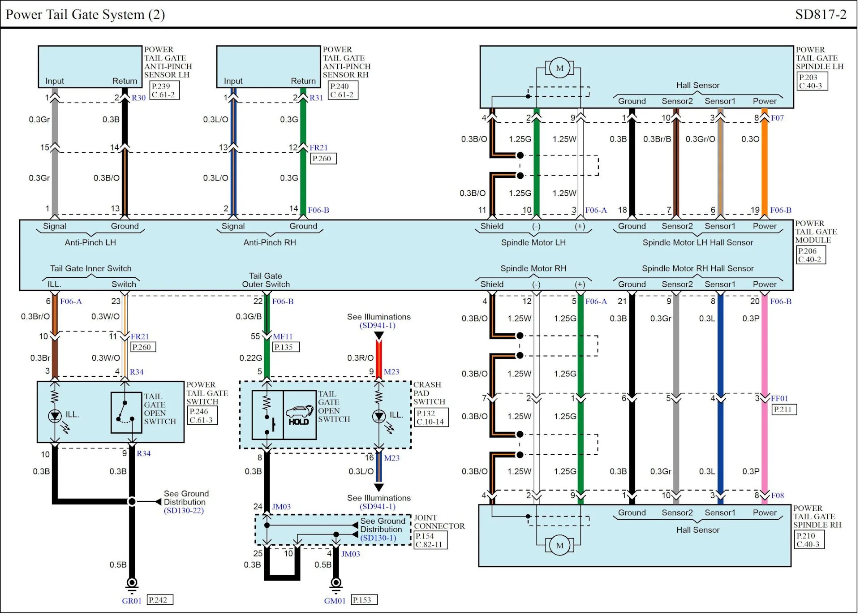This screenshot has width=860, height=616.
Task: Click the 0.3R/O wire label
Action: pos(360,358)
